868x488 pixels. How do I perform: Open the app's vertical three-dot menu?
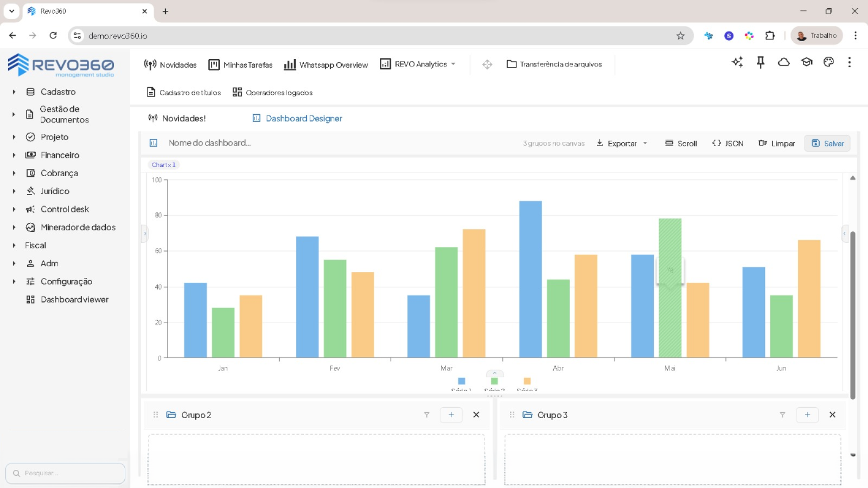(850, 62)
